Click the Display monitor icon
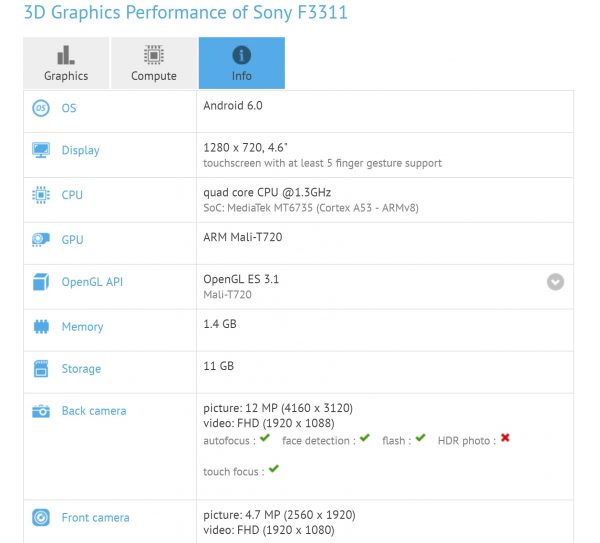This screenshot has height=543, width=600. point(41,150)
